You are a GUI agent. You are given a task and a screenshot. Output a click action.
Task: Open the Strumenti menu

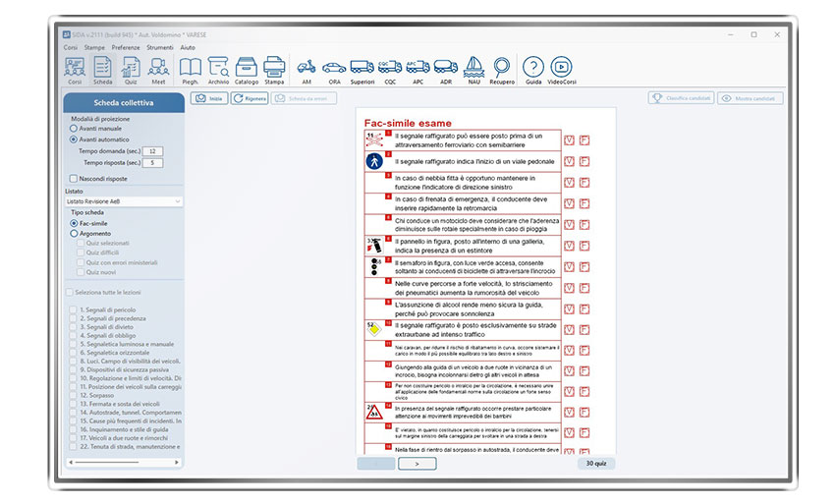coord(160,47)
